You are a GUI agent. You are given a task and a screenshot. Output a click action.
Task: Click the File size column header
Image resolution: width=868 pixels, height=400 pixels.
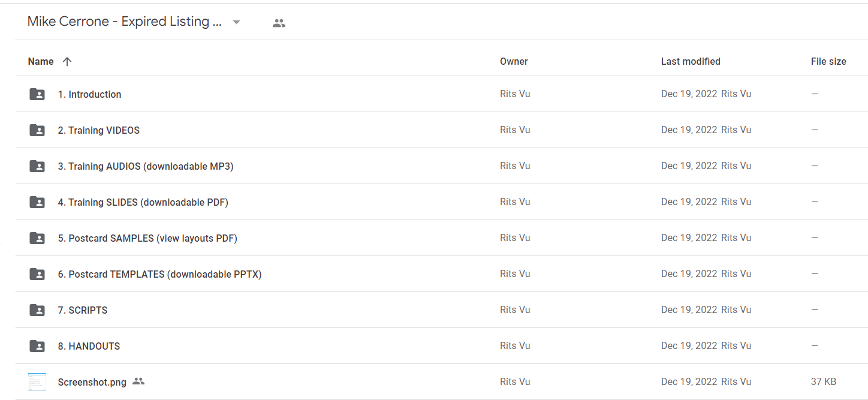[828, 61]
